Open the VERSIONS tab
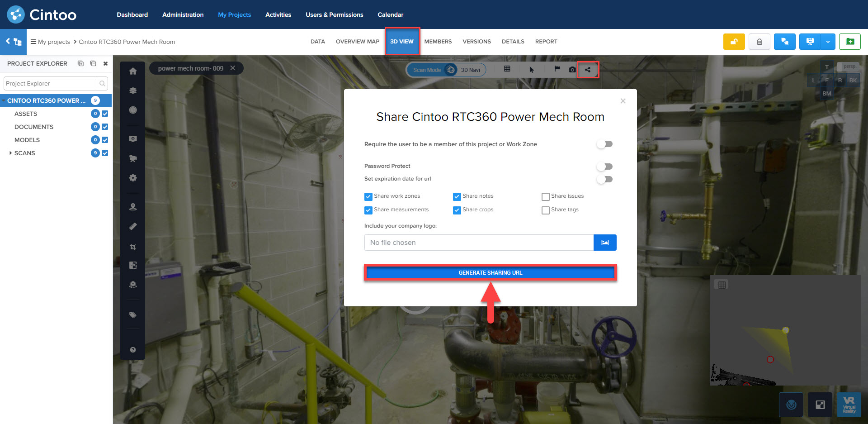 (x=476, y=42)
